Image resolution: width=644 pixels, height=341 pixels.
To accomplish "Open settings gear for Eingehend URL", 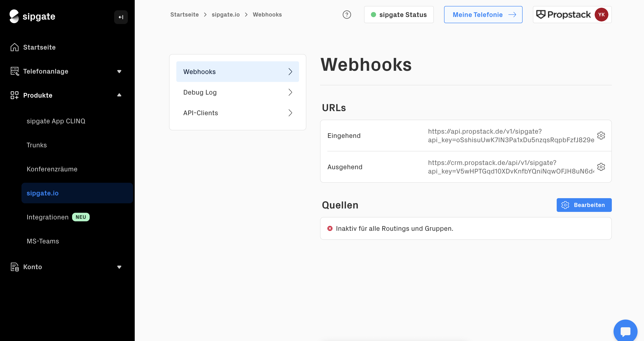I will (x=601, y=136).
